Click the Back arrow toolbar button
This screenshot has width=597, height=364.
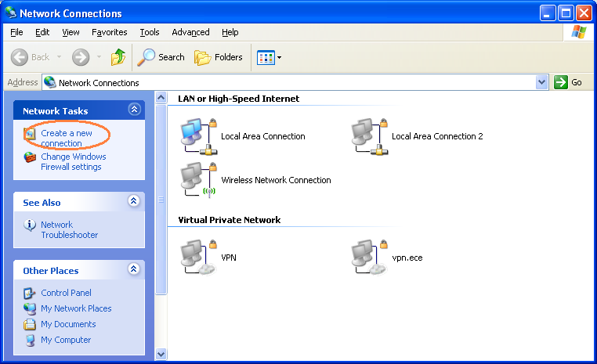tap(19, 57)
